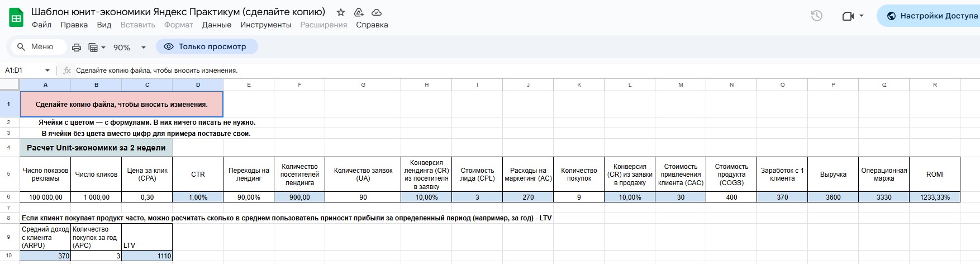This screenshot has width=980, height=264.
Task: Start a Meet call via camera icon
Action: click(x=848, y=16)
